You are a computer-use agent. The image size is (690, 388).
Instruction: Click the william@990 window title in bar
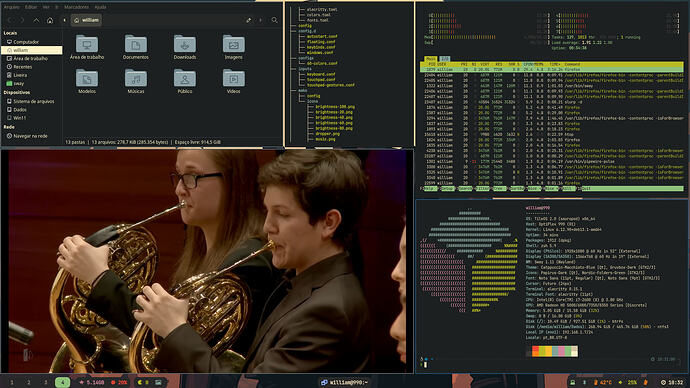[345, 382]
